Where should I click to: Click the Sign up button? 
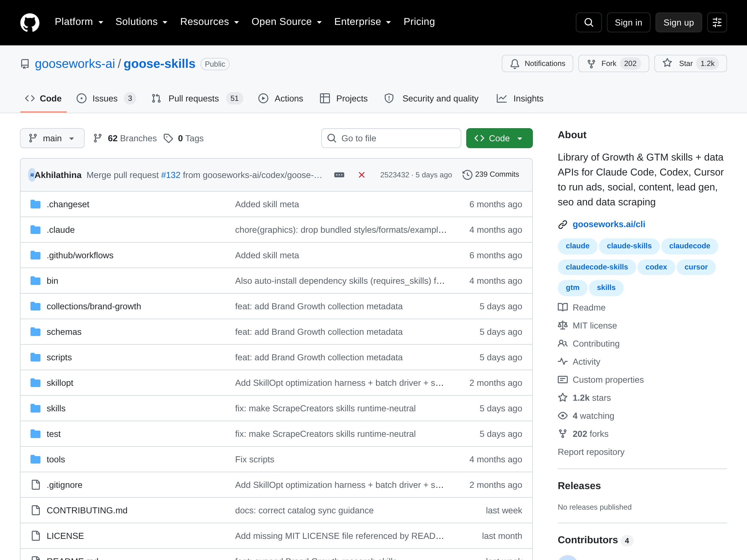(679, 22)
